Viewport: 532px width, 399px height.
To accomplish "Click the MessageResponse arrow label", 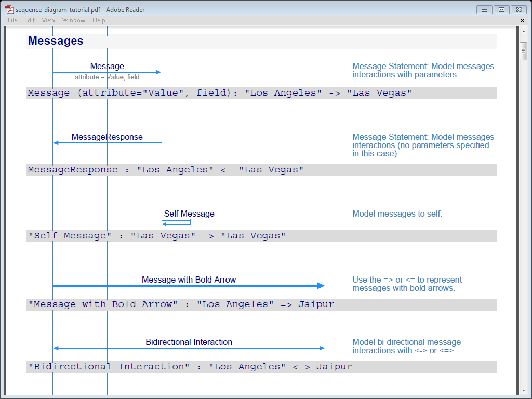I will (x=108, y=137).
